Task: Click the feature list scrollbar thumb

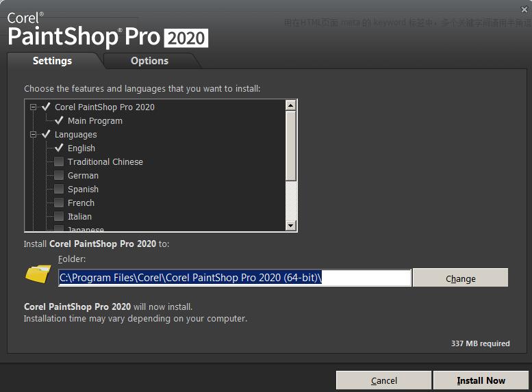Action: pos(291,146)
